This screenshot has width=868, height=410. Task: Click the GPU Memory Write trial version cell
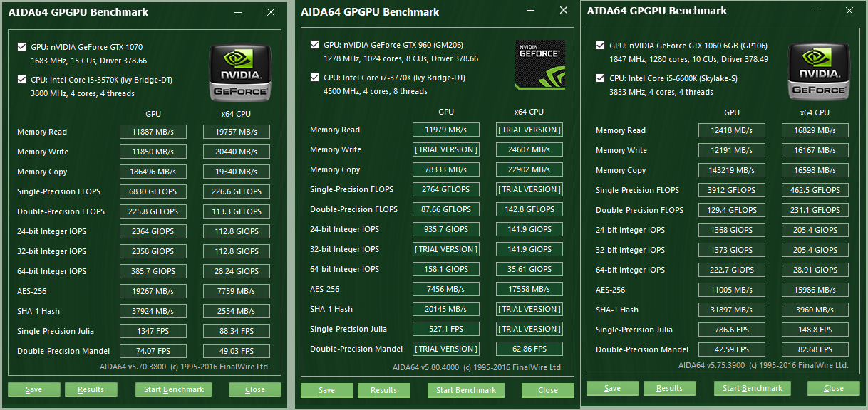(446, 149)
